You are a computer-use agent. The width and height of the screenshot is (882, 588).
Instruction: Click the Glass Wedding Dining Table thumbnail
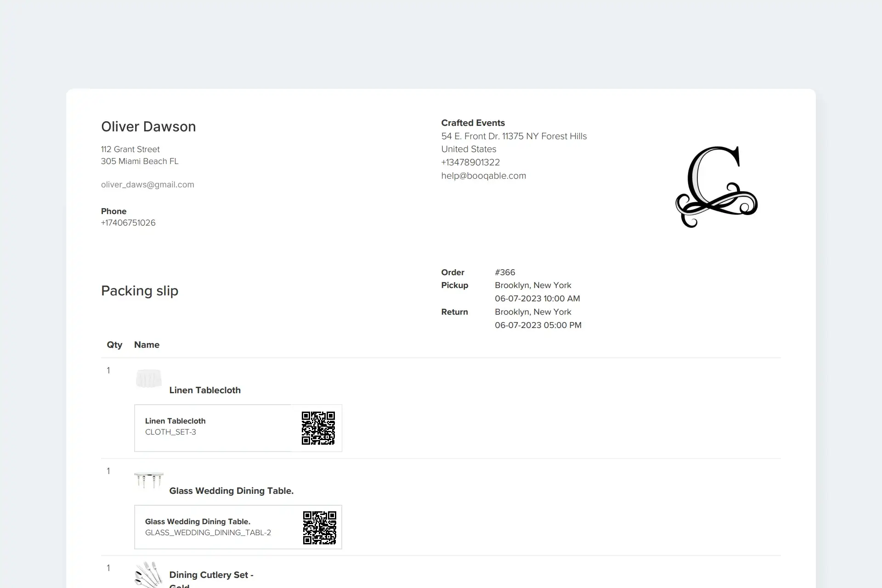pos(149,480)
